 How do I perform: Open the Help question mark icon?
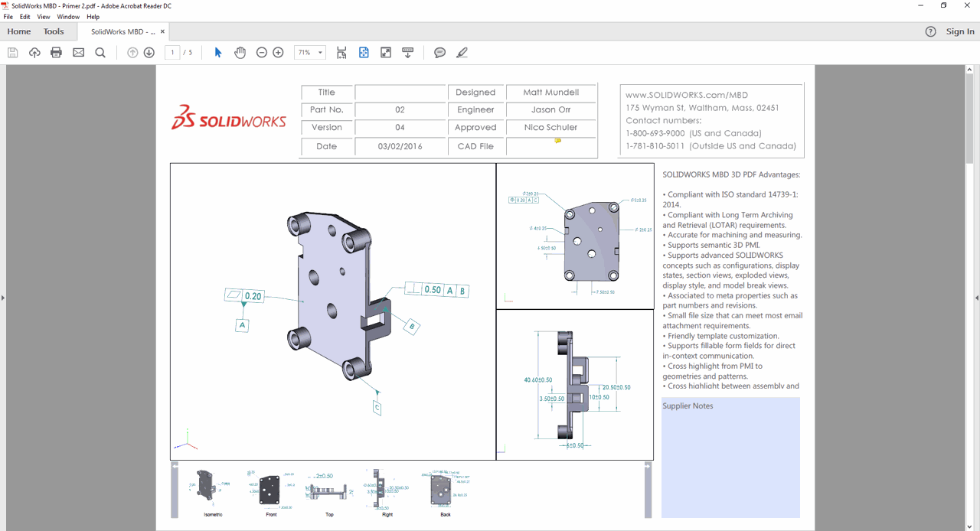click(930, 31)
